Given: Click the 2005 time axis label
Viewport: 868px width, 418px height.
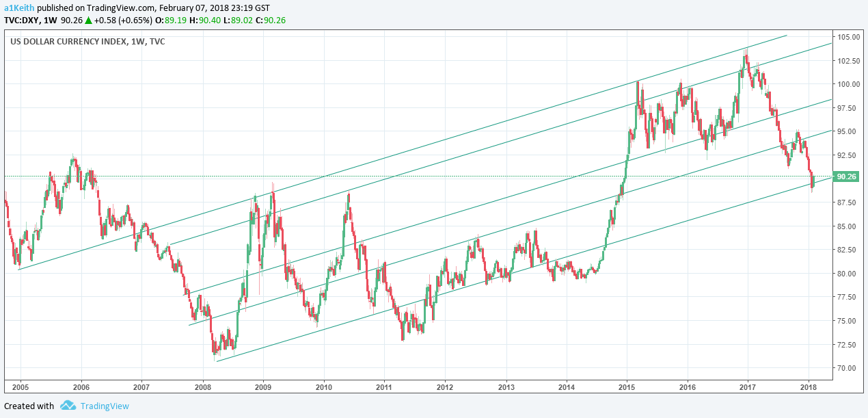Looking at the screenshot, I should click(x=20, y=386).
